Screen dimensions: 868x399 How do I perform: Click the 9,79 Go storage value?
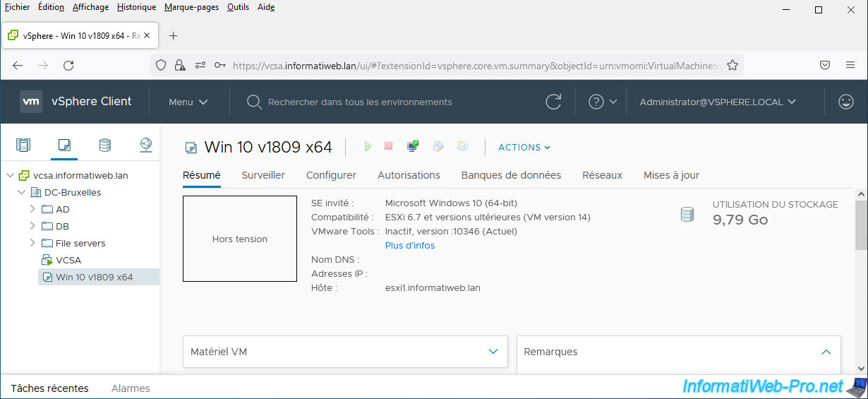(x=740, y=220)
